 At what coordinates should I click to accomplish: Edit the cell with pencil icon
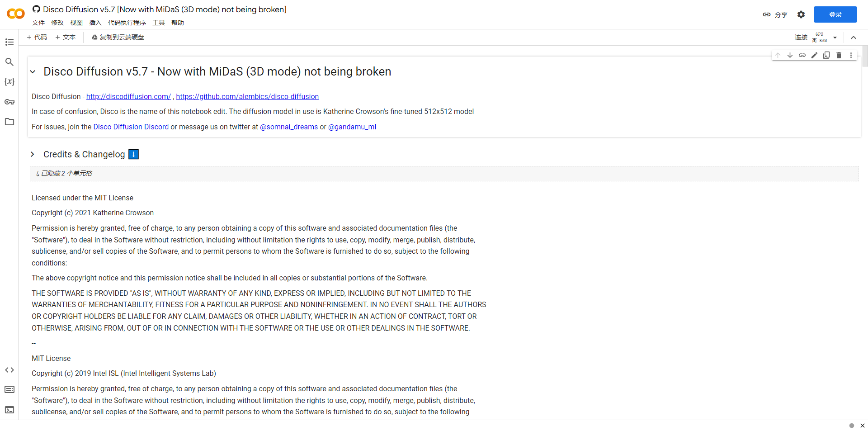814,55
